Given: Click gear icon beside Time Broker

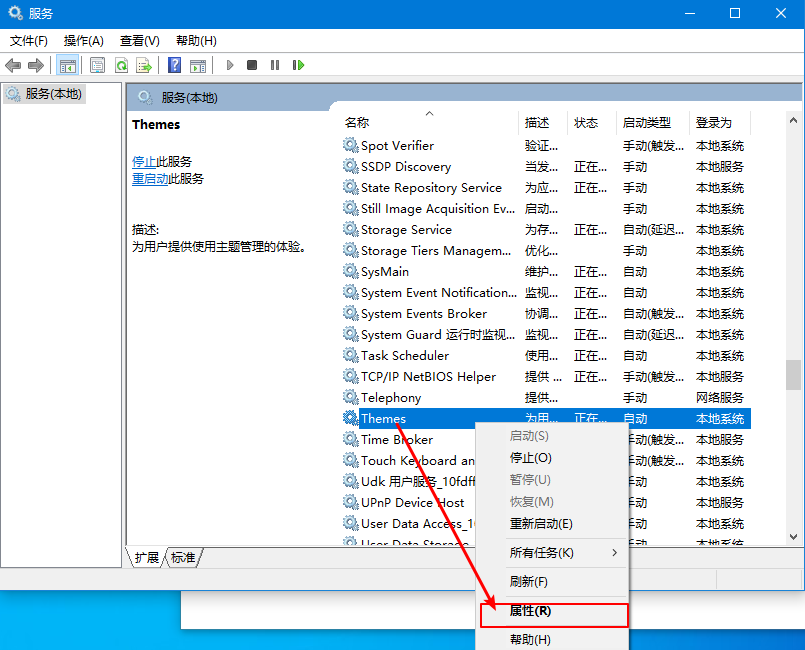Looking at the screenshot, I should [351, 439].
